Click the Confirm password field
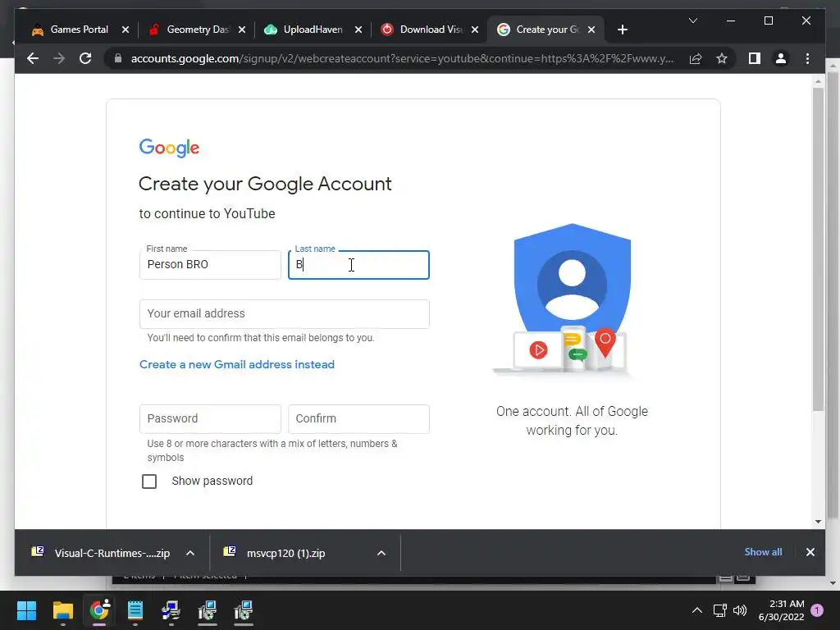This screenshot has width=840, height=630. coord(358,419)
